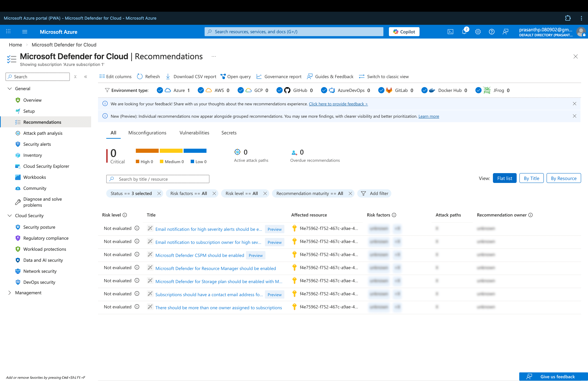Expand the Management section
Screen dimensions: 588x381
pyautogui.click(x=10, y=293)
